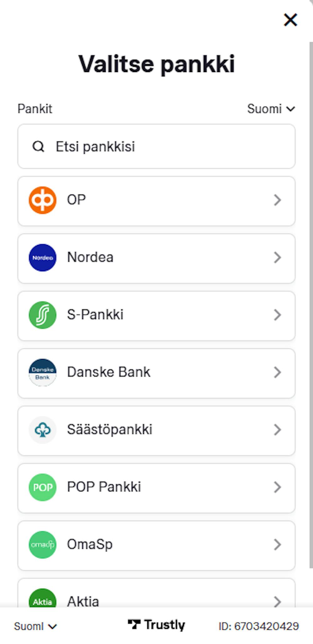
Task: Click the chevron arrow on OP row
Action: pos(277,200)
